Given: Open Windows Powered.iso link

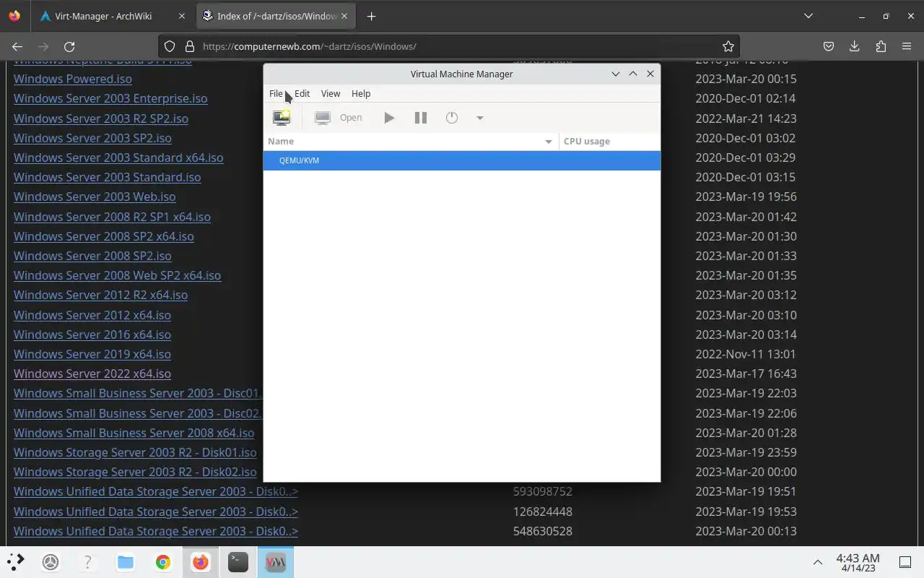Looking at the screenshot, I should [x=73, y=79].
